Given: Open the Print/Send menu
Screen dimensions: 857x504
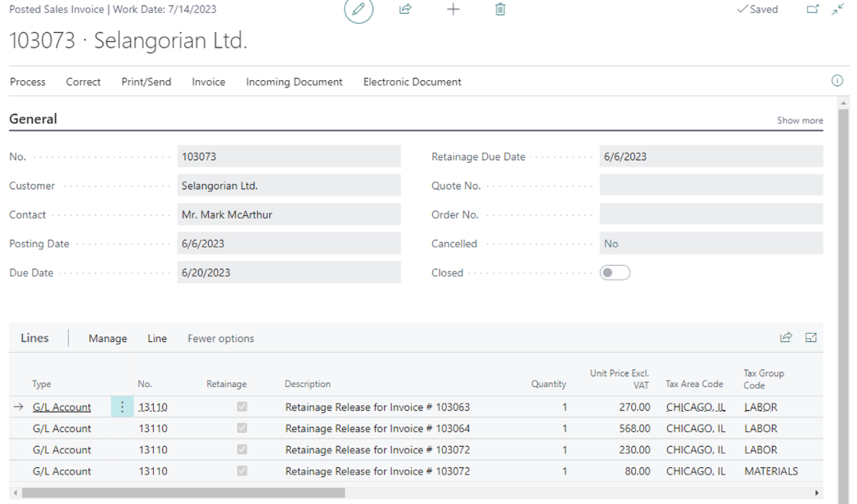Looking at the screenshot, I should (146, 82).
